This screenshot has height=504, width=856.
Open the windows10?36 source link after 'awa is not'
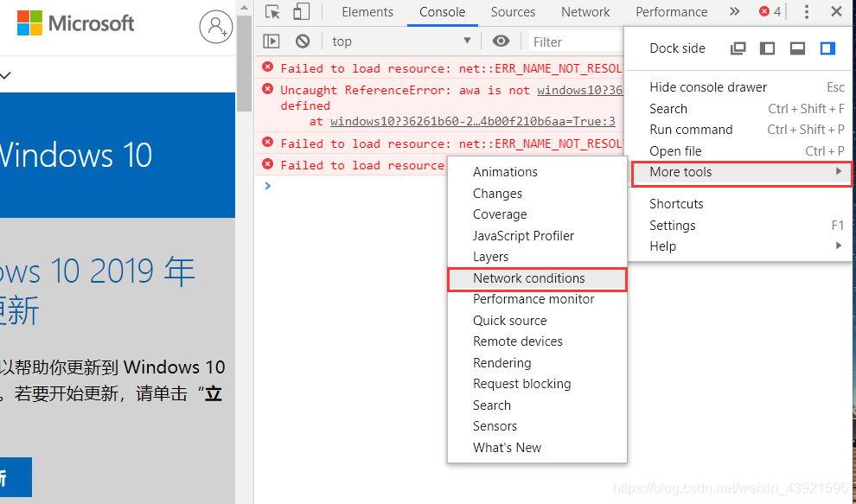coord(580,90)
